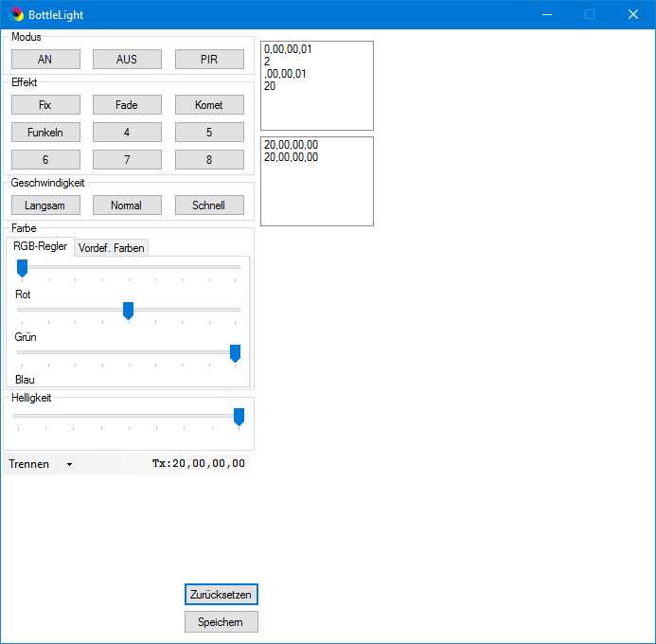Pick effect number 4
The image size is (656, 644).
click(x=127, y=133)
